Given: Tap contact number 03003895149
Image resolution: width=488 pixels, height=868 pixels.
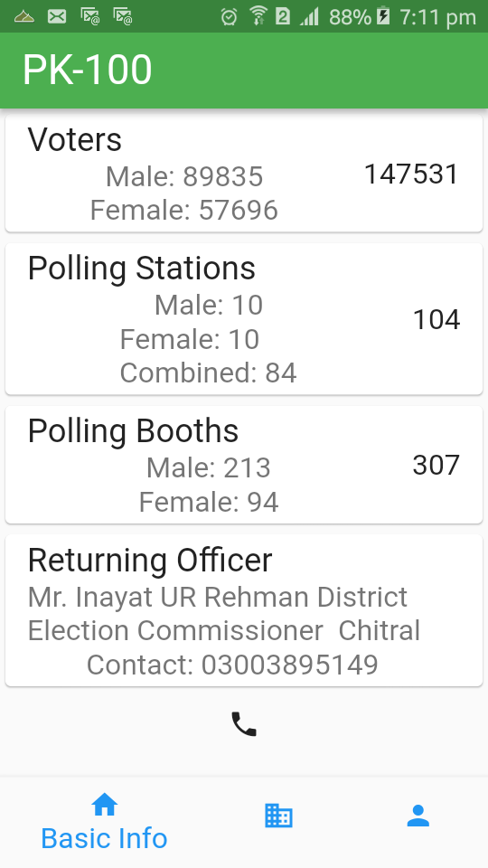Looking at the screenshot, I should (x=289, y=665).
